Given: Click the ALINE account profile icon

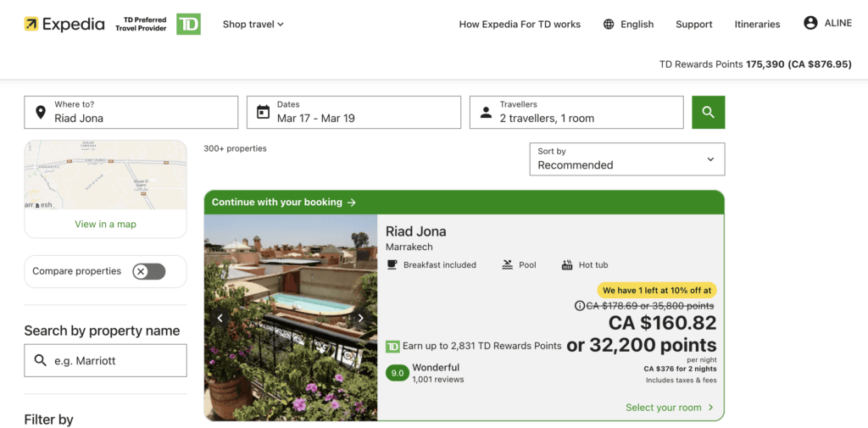Looking at the screenshot, I should 810,24.
